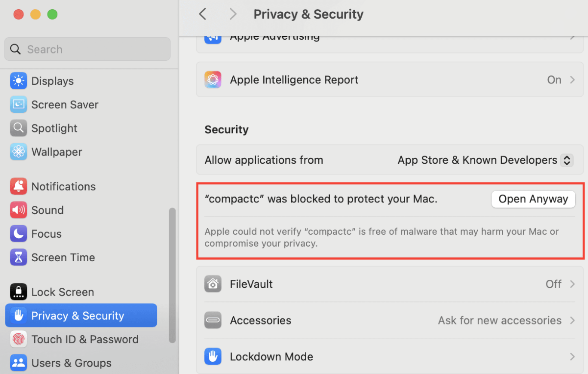Select the Spotlight magnifier icon
Image resolution: width=588 pixels, height=374 pixels.
tap(18, 128)
